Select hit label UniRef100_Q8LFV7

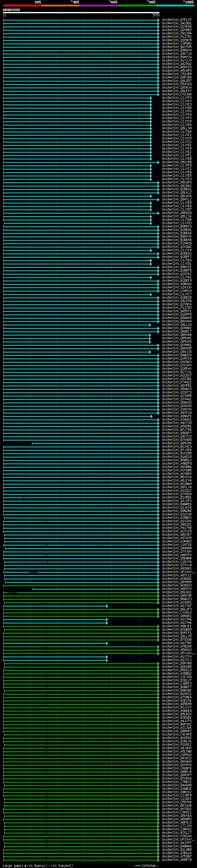(x=176, y=91)
